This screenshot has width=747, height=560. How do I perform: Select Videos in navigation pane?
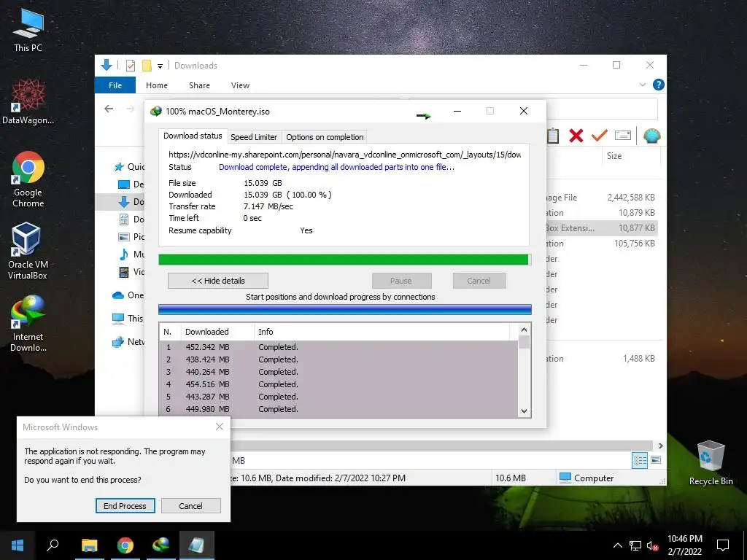[131, 272]
